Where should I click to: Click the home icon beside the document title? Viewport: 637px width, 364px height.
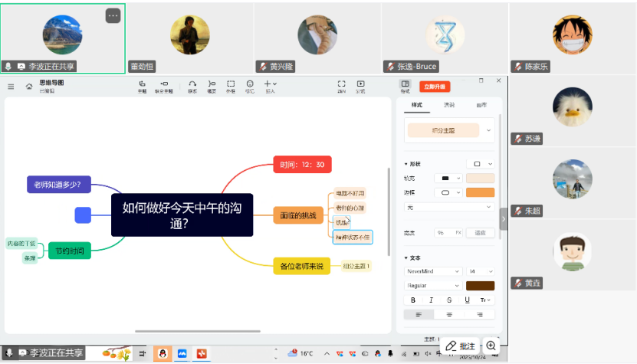click(29, 87)
